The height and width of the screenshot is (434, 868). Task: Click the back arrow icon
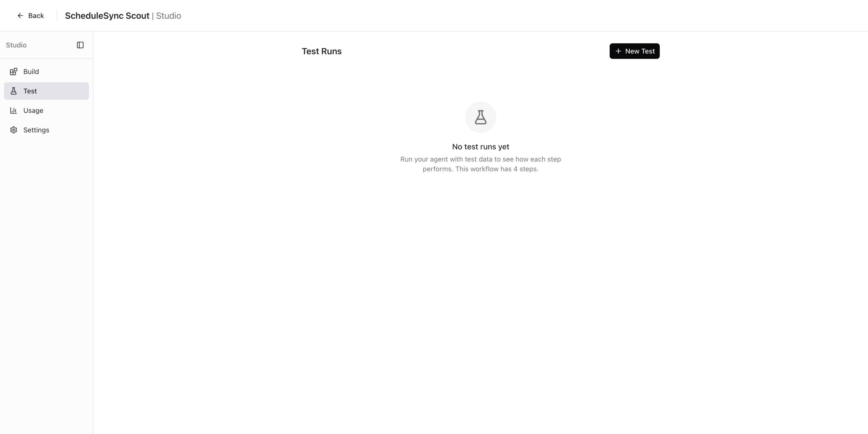21,16
